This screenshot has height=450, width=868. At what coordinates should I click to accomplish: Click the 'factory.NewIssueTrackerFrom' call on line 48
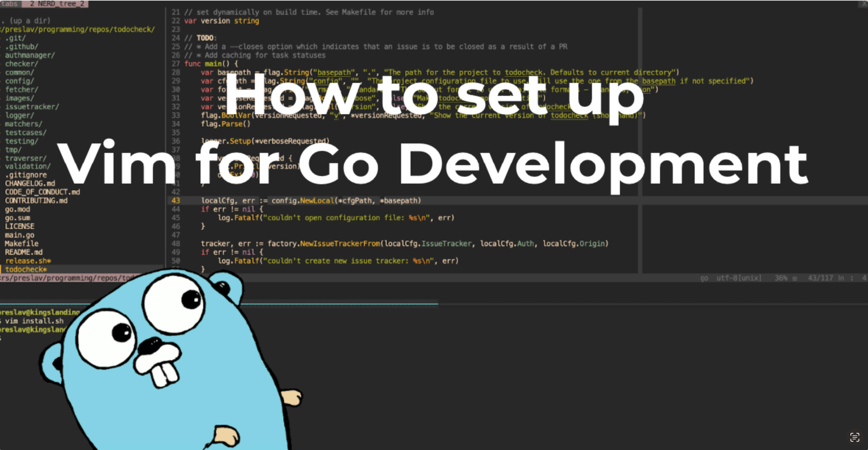point(324,244)
